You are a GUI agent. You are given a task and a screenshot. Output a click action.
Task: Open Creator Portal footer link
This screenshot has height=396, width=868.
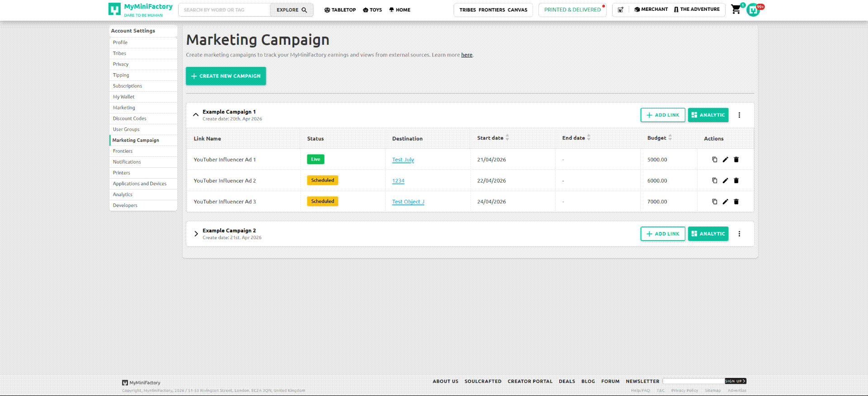(530, 382)
